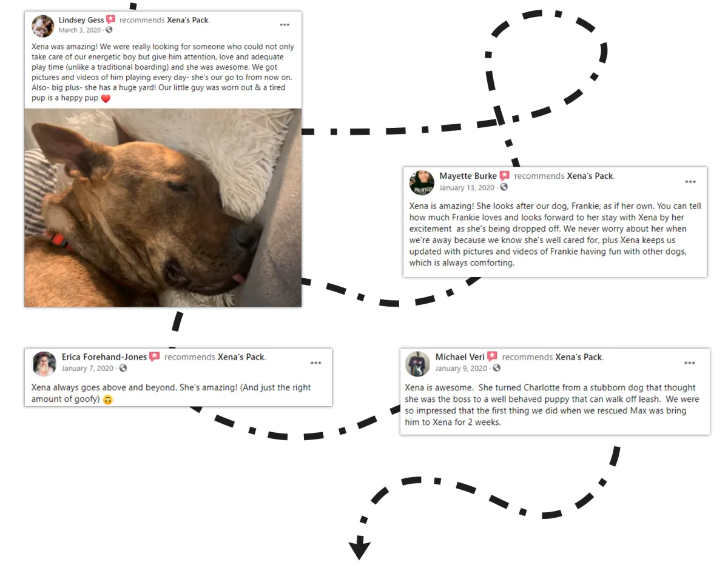The image size is (728, 588).
Task: Open the sleeping dog photo
Action: [x=163, y=207]
